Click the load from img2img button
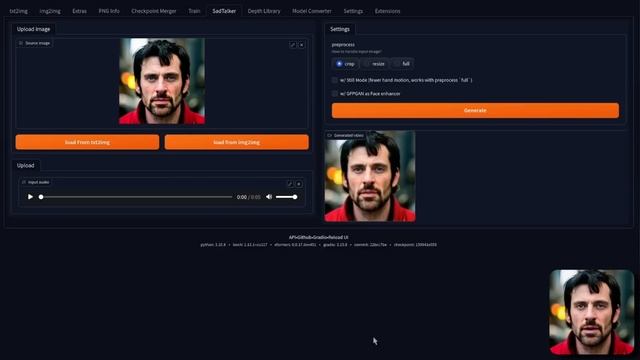 point(237,142)
